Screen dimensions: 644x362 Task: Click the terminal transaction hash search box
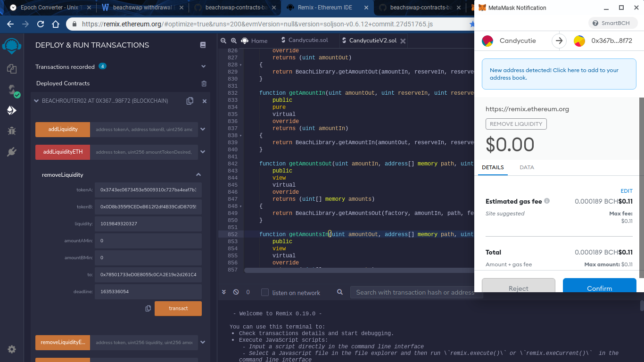[x=416, y=292]
